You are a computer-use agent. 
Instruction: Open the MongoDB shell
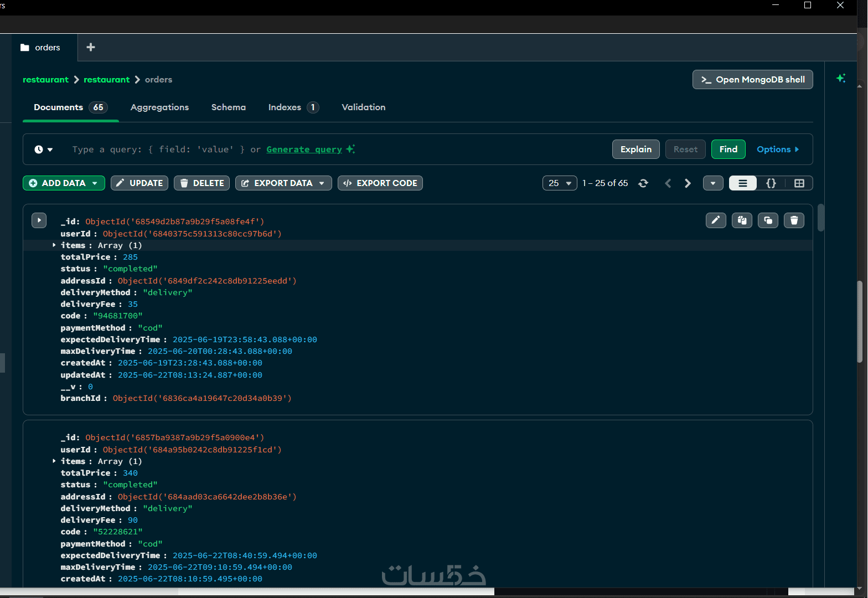tap(753, 79)
